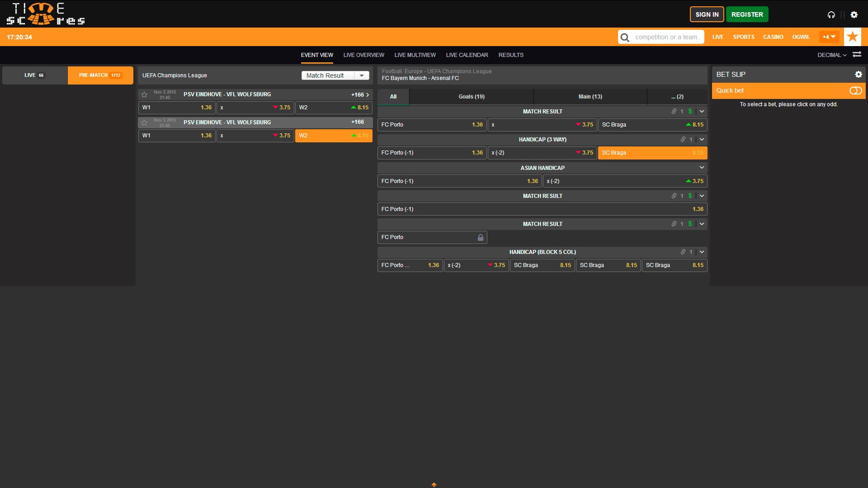
Task: Switch to Event View tab
Action: 317,55
